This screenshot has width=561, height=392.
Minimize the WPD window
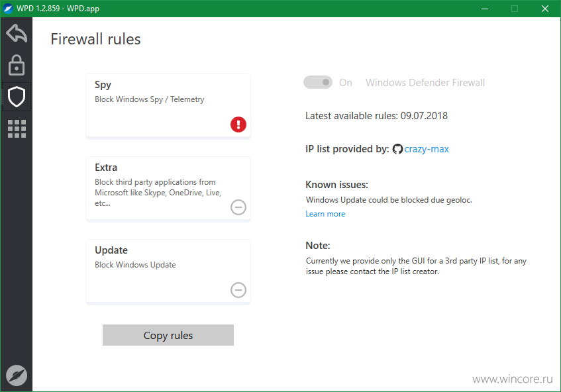(485, 9)
